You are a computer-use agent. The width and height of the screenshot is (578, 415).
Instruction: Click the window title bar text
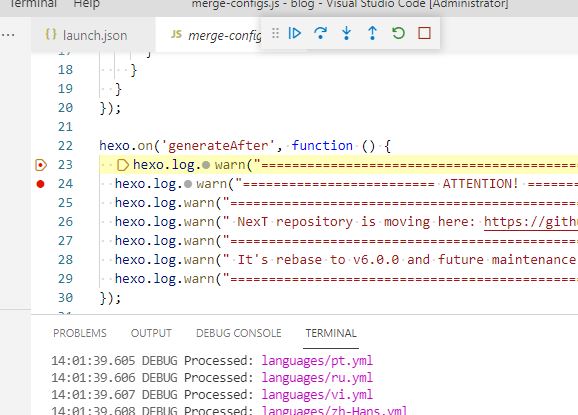click(x=350, y=4)
